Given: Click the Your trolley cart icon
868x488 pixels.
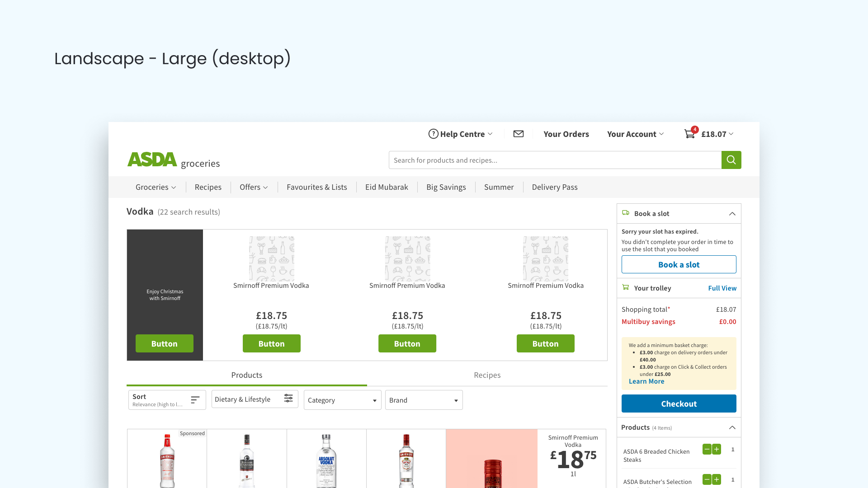Looking at the screenshot, I should (626, 287).
